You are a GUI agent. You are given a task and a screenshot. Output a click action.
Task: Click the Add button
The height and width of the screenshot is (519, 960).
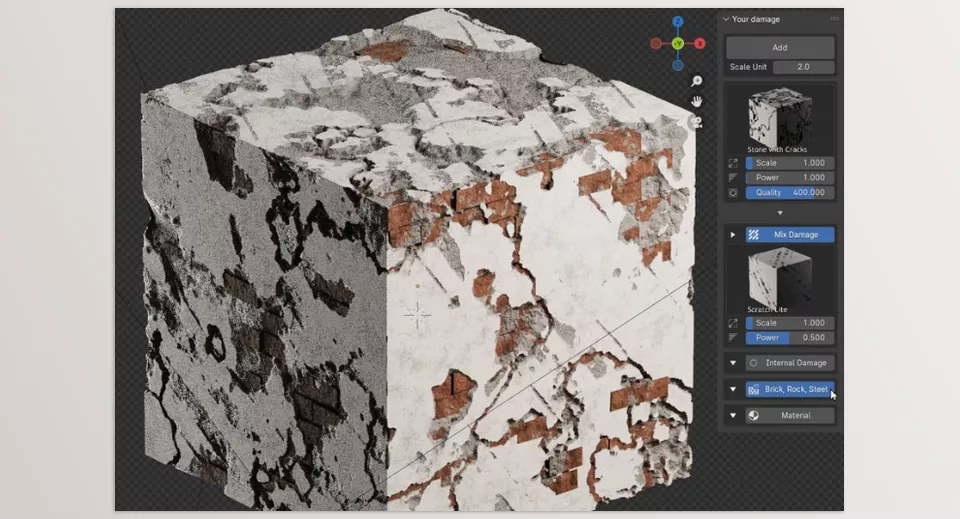click(779, 47)
